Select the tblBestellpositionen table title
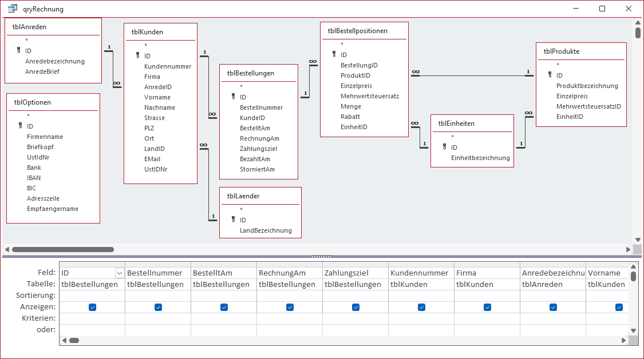The image size is (644, 359). (x=357, y=31)
